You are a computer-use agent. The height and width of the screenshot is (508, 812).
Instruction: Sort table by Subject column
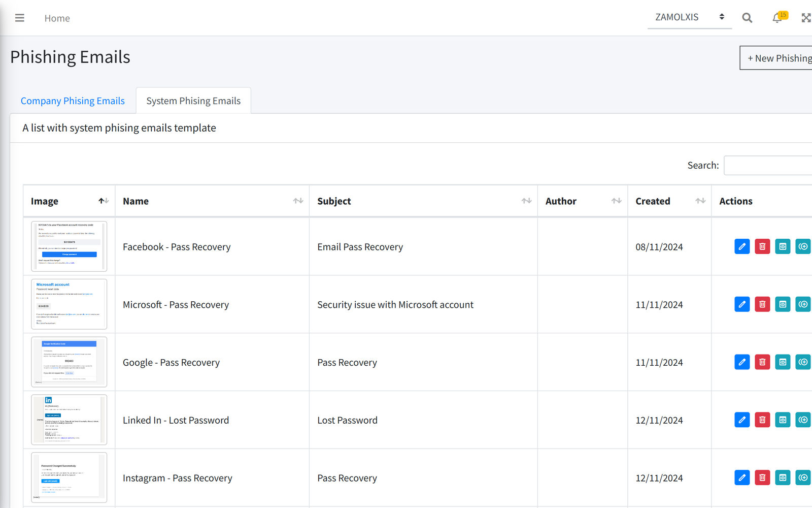[423, 201]
